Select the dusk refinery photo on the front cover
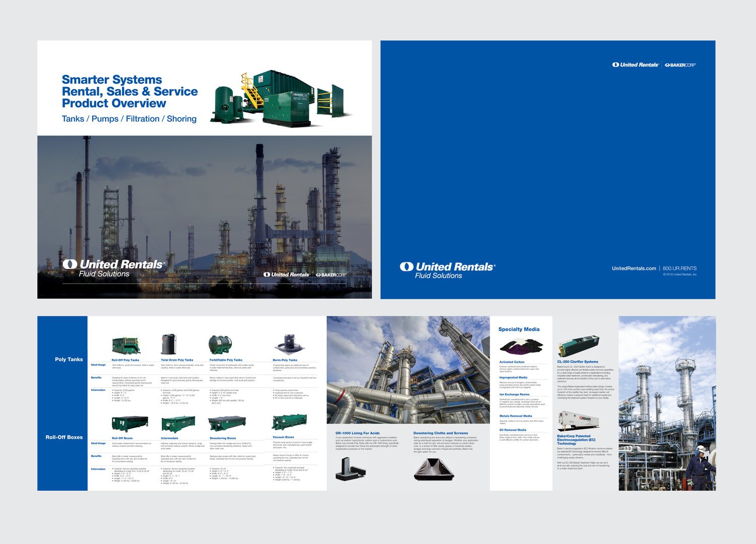The height and width of the screenshot is (544, 756). 205,217
